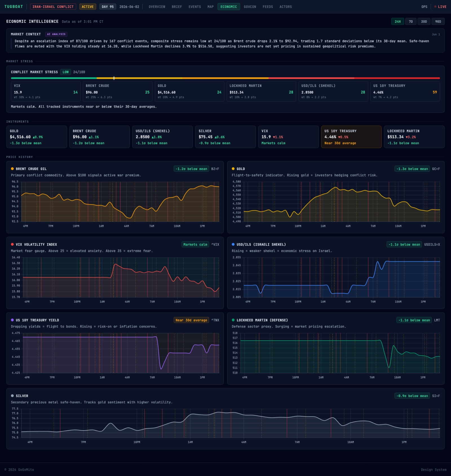Click the ^VIX ticker symbol
This screenshot has width=451, height=476.
[x=215, y=244]
